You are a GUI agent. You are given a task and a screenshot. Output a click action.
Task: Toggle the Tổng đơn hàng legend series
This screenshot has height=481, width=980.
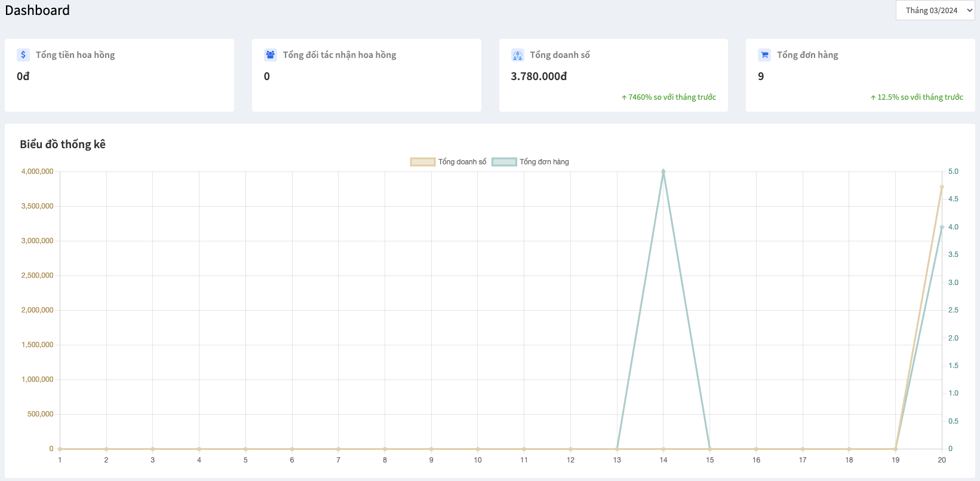[544, 162]
